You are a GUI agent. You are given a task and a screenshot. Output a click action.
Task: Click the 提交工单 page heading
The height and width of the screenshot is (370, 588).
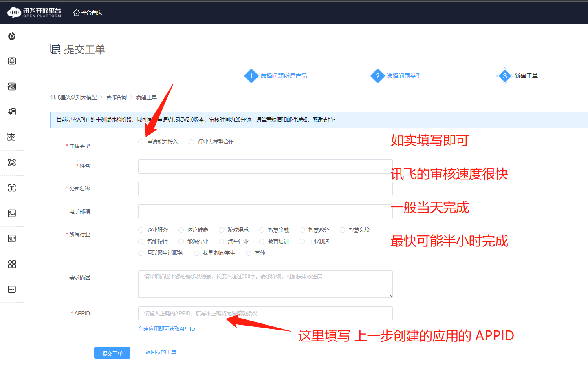[x=85, y=49]
